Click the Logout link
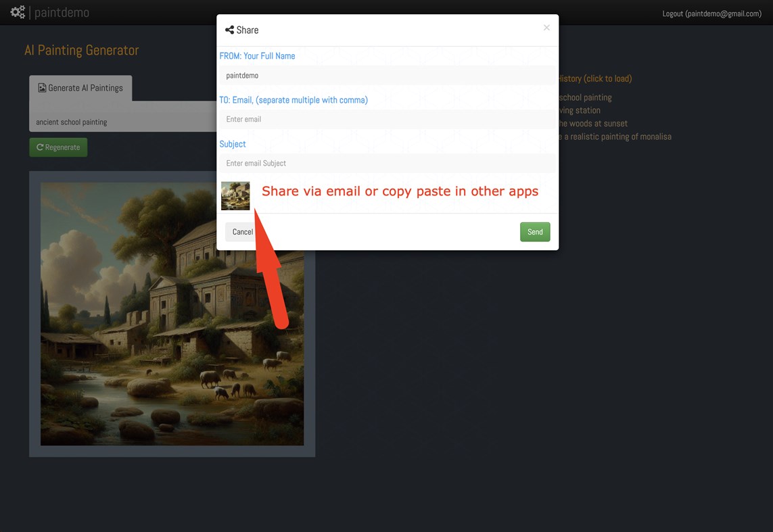773x532 pixels. (x=711, y=13)
